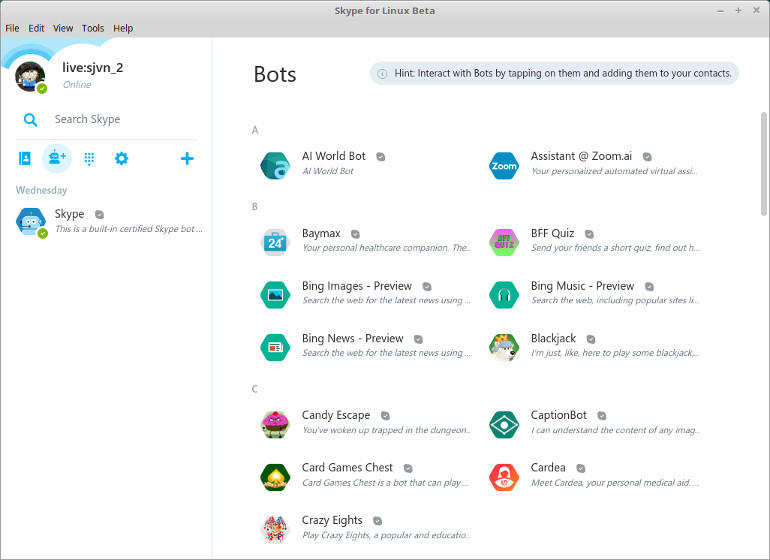The width and height of the screenshot is (770, 560).
Task: Click the hint banner text
Action: pos(563,73)
